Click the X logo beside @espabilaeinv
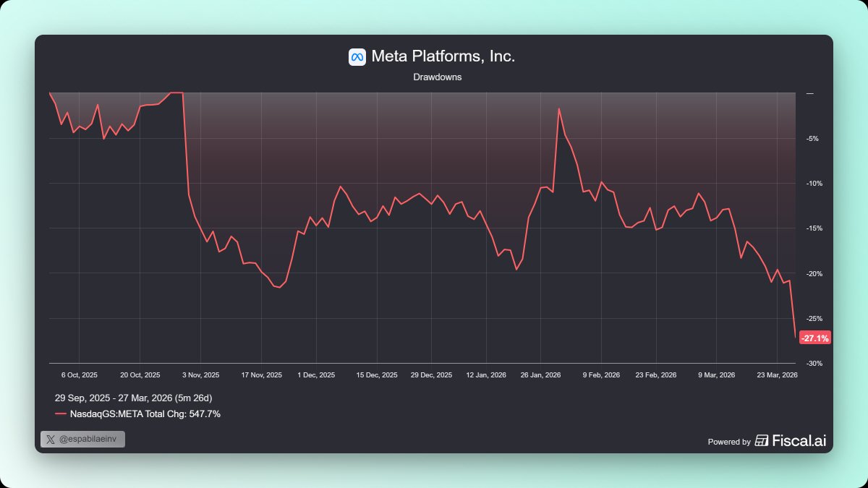Viewport: 868px width, 488px height. tap(50, 439)
